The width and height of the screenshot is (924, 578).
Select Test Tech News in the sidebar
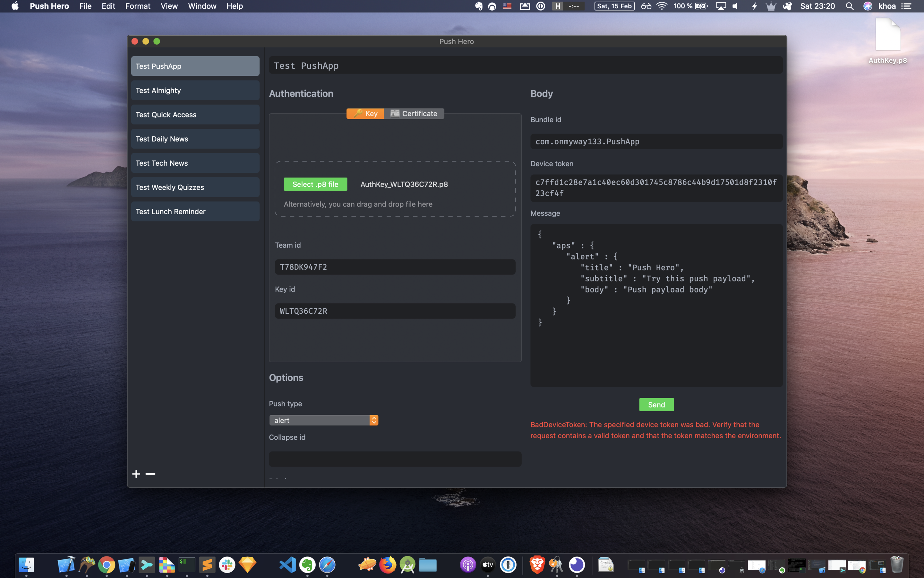pos(195,163)
